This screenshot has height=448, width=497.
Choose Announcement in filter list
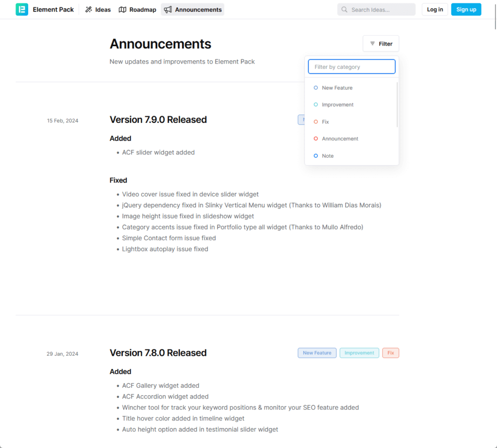[x=352, y=138]
